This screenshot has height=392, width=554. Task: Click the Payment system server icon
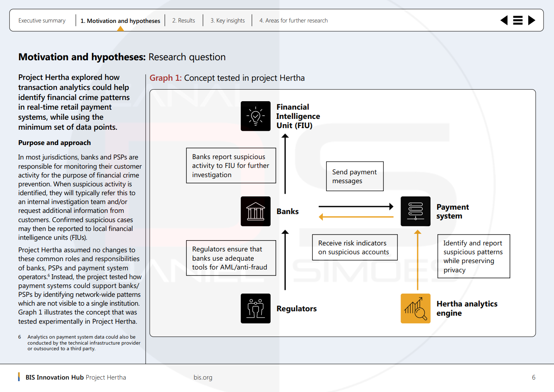[415, 211]
